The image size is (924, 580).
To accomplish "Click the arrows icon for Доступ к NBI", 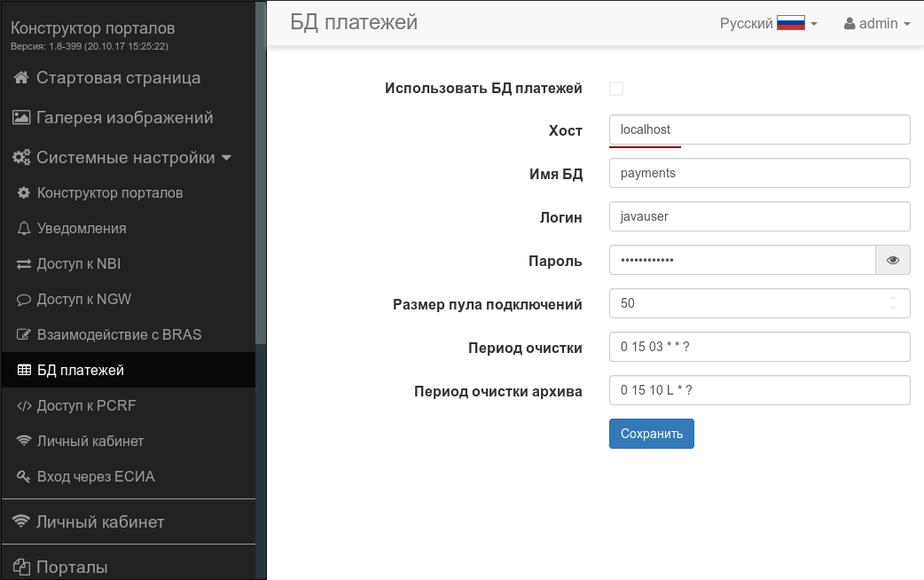I will click(24, 264).
